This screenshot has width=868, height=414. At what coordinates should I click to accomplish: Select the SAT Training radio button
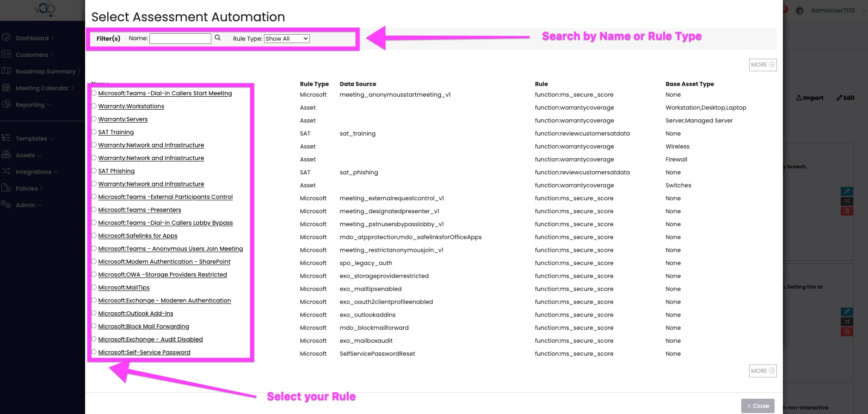(x=94, y=132)
